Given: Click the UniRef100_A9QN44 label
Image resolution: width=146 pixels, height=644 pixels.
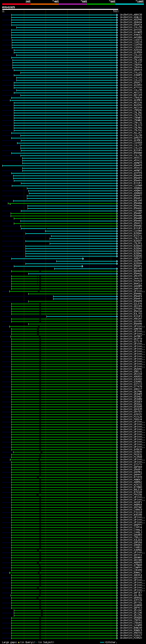Looking at the screenshot, I should [131, 188].
